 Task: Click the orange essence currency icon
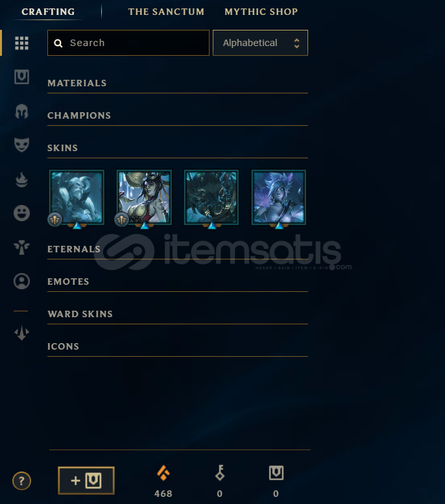163,473
